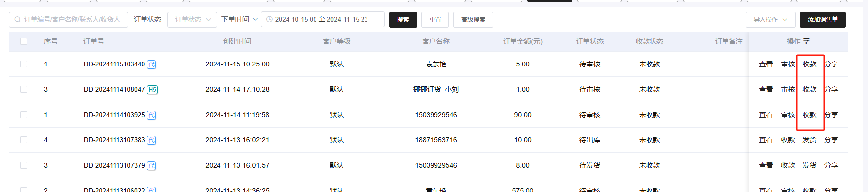Expand the 下单时间 time type dropdown
Viewport: 868px width, 192px height.
pos(239,19)
